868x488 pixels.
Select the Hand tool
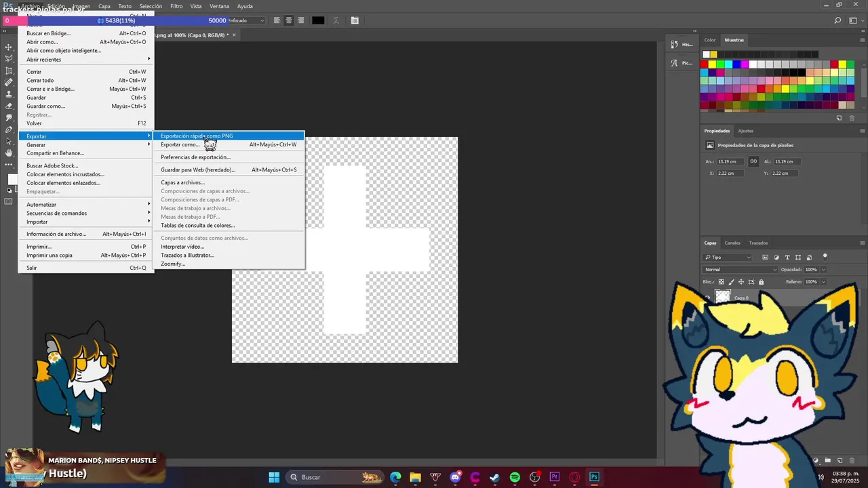[9, 152]
